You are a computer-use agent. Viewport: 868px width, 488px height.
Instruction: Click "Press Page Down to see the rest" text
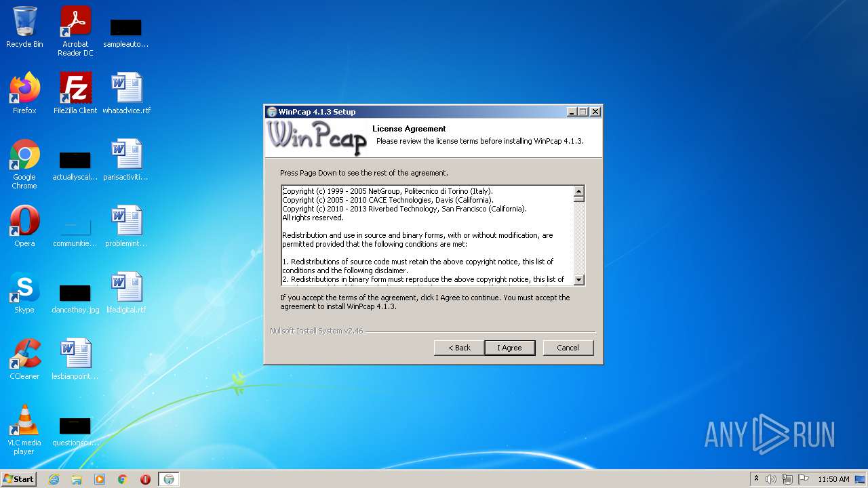pyautogui.click(x=364, y=173)
